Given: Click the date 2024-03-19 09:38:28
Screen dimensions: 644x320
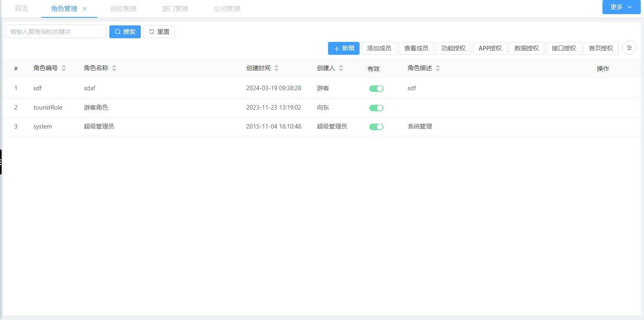Looking at the screenshot, I should pyautogui.click(x=274, y=88).
